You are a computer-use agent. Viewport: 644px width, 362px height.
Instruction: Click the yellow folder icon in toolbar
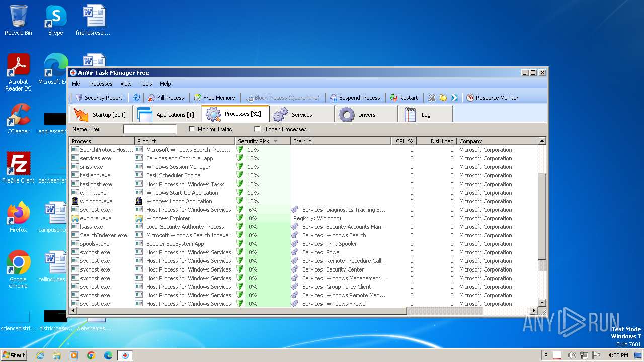[x=443, y=98]
